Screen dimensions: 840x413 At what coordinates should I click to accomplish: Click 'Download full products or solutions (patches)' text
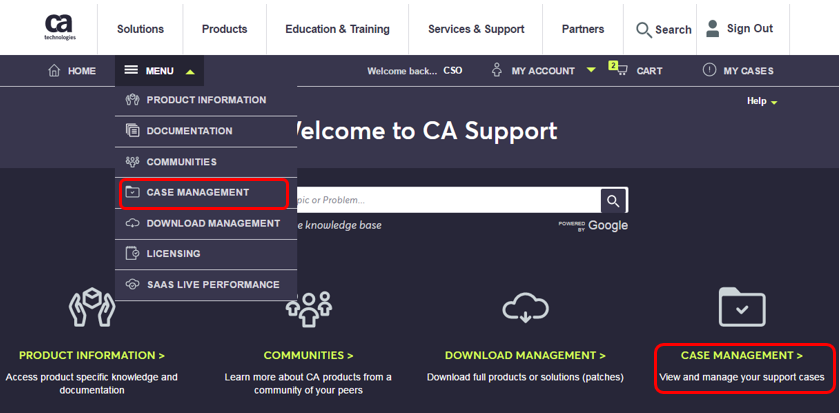click(526, 377)
